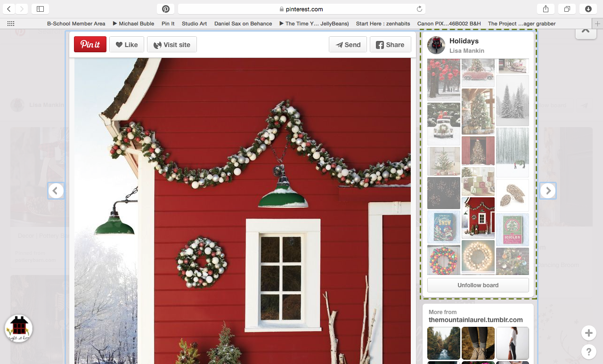Open the dark sparkler lights thumbnail

[444, 193]
